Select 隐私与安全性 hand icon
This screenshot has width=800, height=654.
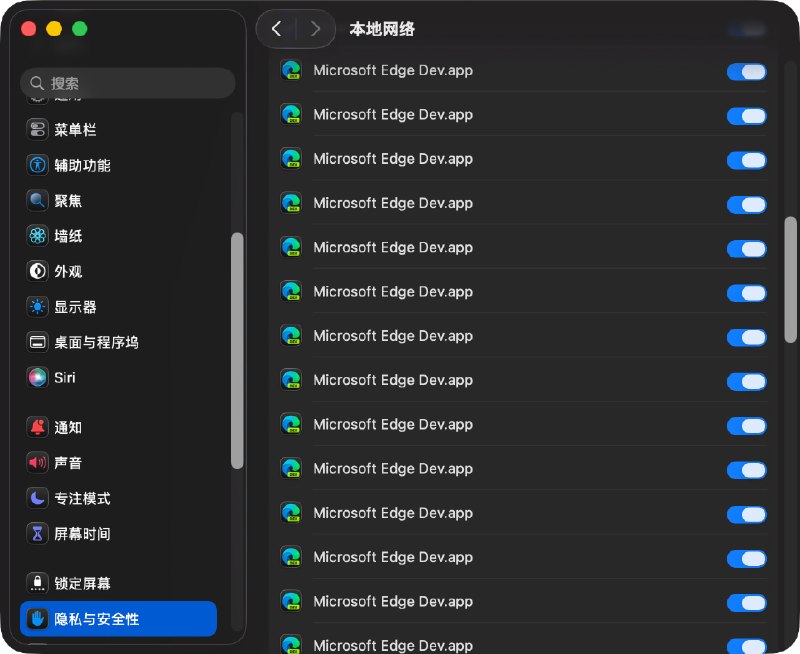pyautogui.click(x=37, y=619)
